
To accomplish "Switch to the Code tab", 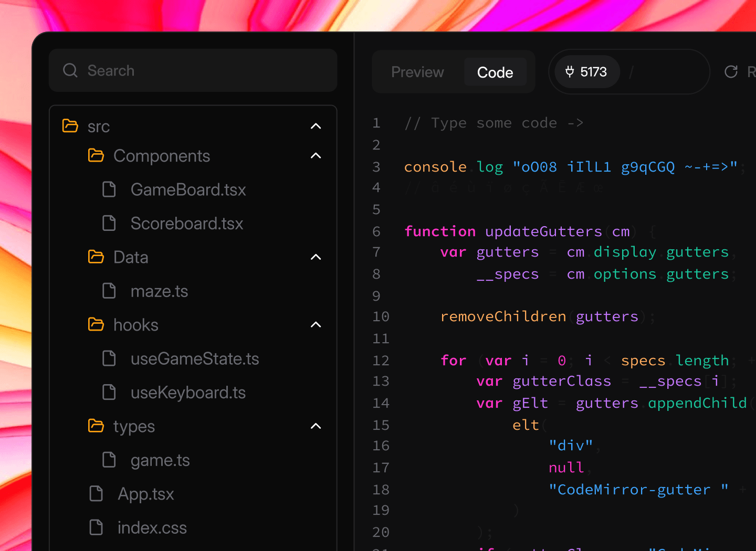I will (495, 72).
